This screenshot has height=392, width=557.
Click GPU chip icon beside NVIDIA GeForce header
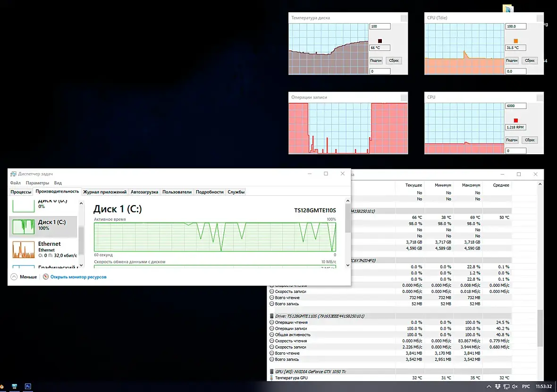tap(272, 371)
